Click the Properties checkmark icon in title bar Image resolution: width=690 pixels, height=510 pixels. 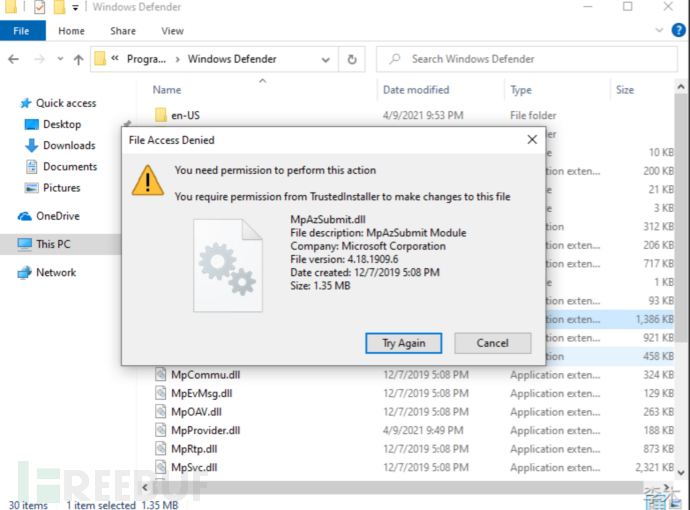39,7
